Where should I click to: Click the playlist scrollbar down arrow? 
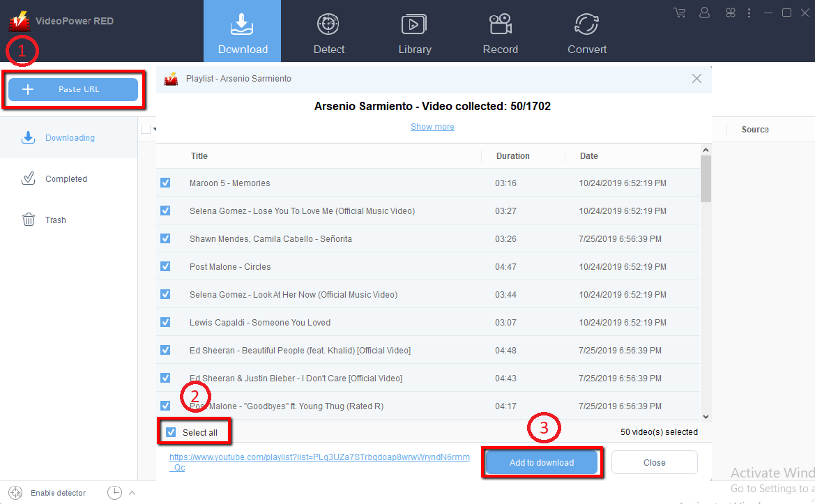coord(706,417)
